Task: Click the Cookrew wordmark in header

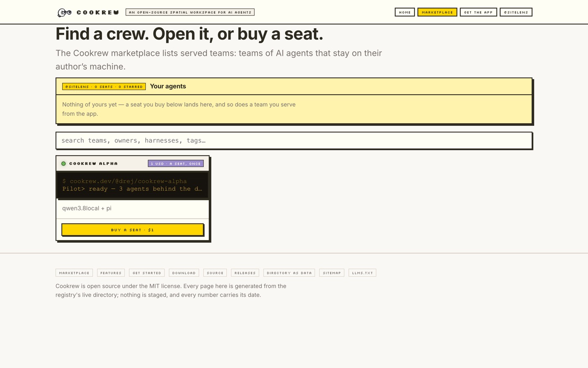Action: [x=98, y=12]
